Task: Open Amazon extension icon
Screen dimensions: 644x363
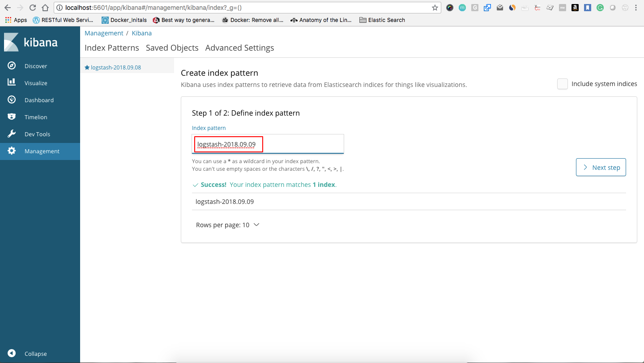Action: tap(575, 8)
